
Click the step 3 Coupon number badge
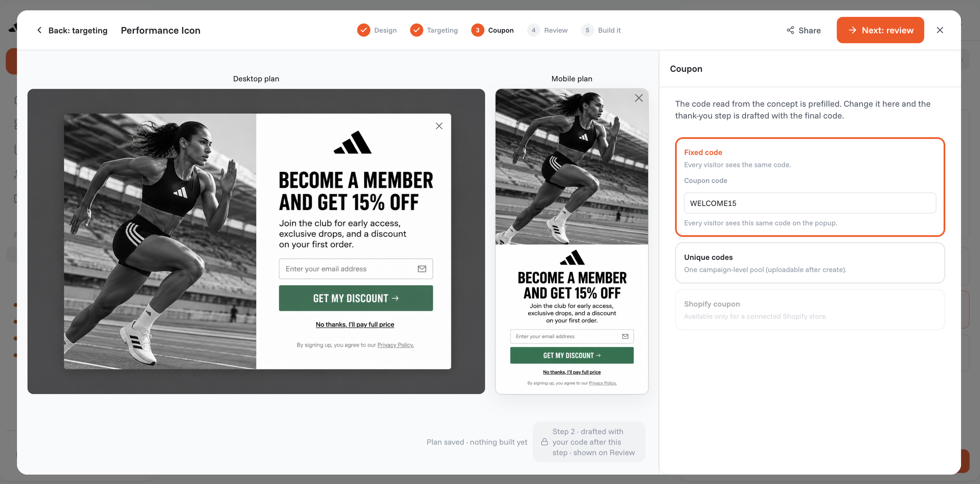(x=477, y=30)
